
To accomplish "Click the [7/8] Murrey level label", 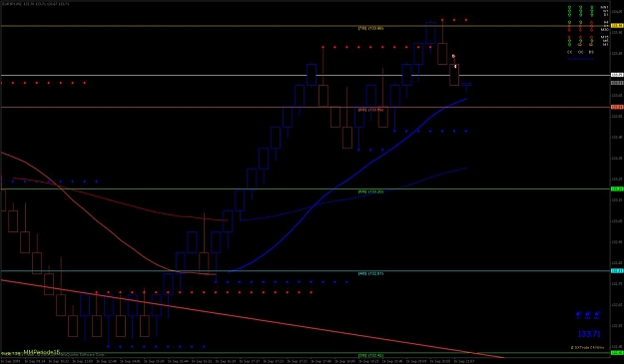I will 370,28.
